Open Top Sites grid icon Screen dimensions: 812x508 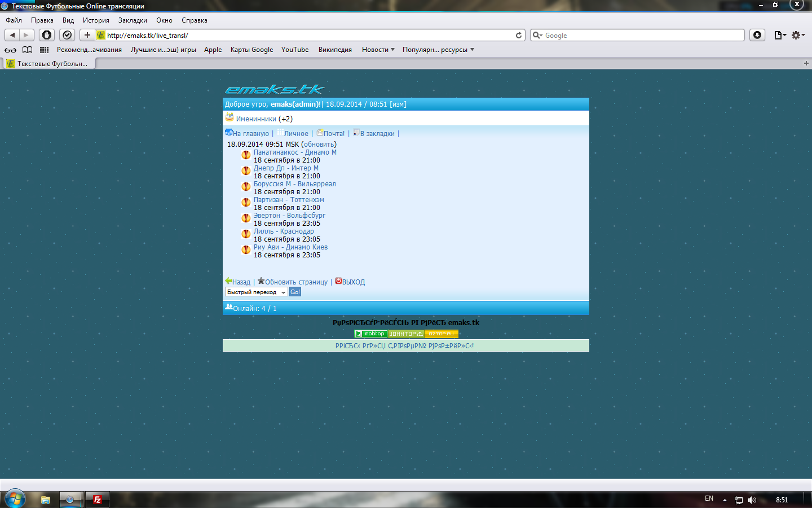click(x=44, y=50)
